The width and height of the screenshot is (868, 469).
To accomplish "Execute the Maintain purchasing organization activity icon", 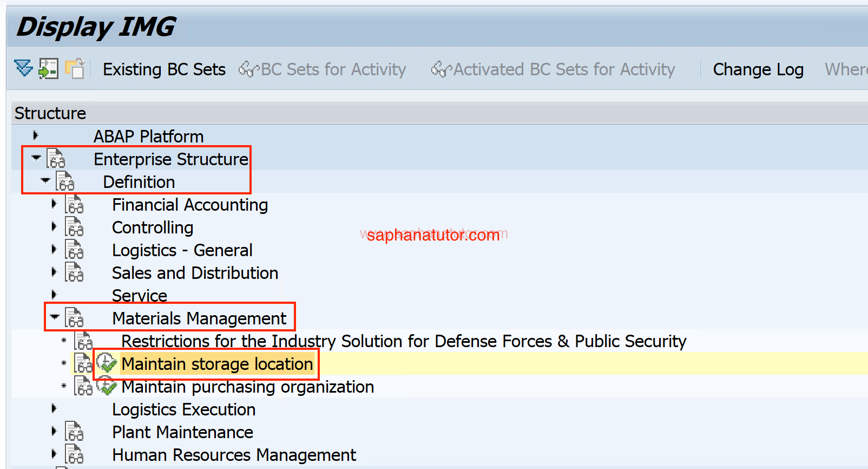I will tap(107, 386).
